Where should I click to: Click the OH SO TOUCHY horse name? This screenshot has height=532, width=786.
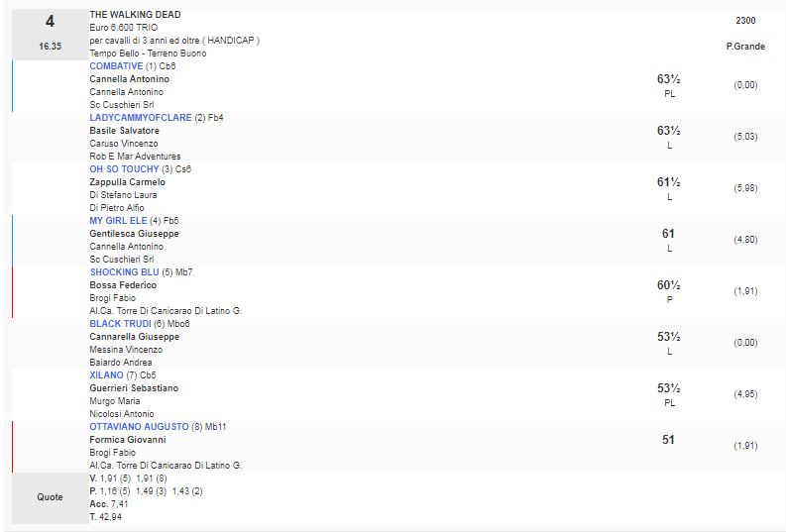(124, 169)
